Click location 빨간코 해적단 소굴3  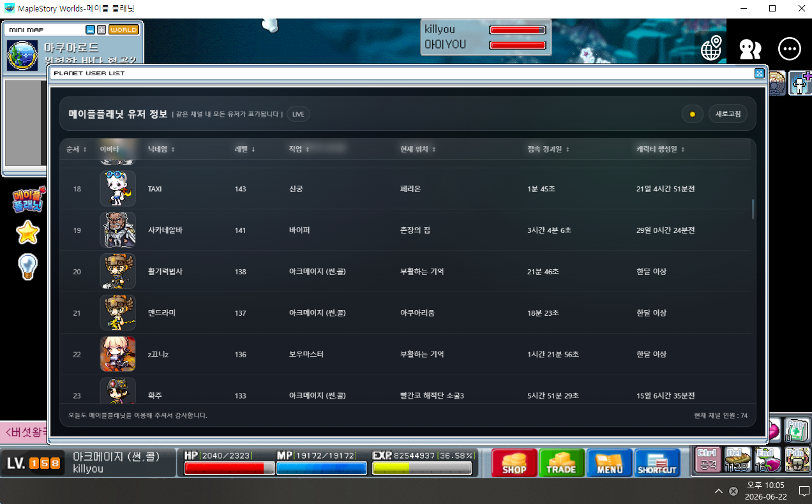click(432, 396)
